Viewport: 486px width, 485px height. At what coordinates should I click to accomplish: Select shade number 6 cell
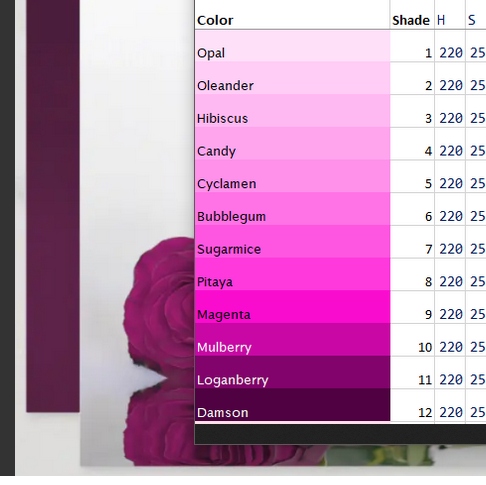pyautogui.click(x=428, y=217)
